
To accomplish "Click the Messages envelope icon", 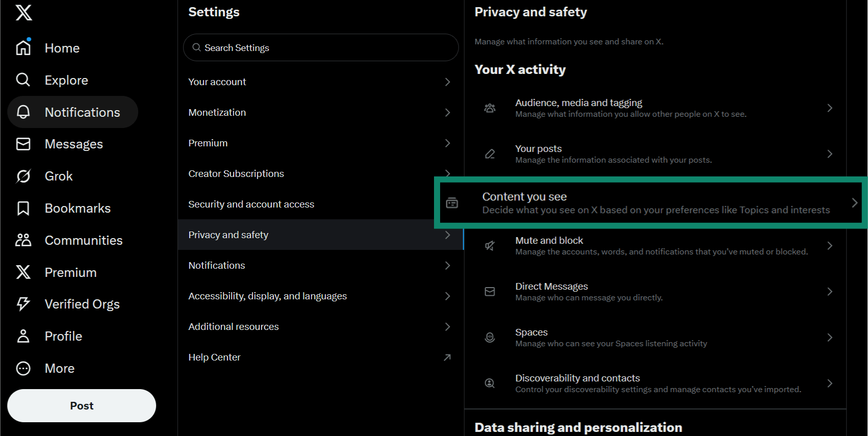I will (23, 144).
